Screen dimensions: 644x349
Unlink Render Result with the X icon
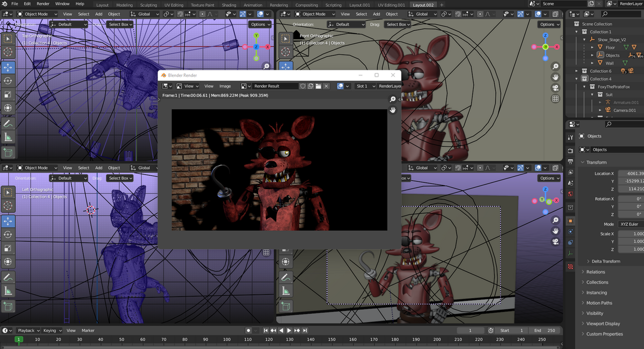point(327,86)
